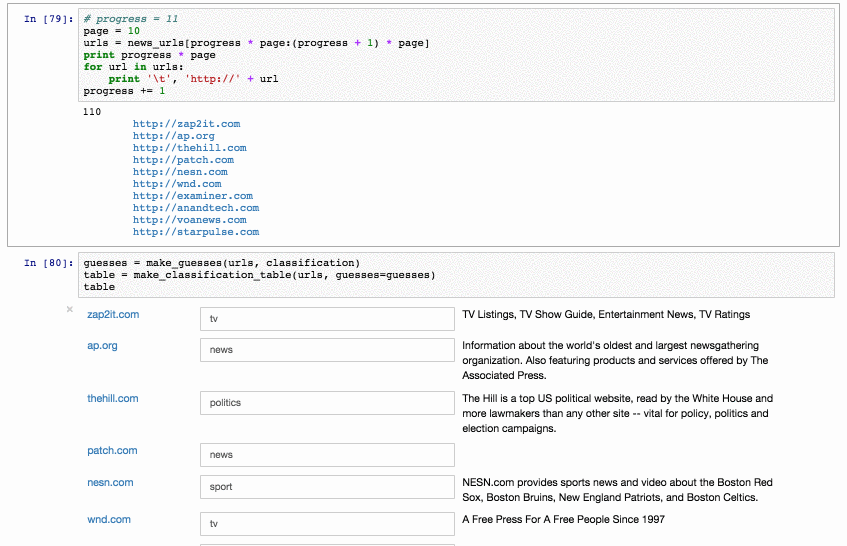This screenshot has width=847, height=546.
Task: Open the http://thehill.com URL in printed output
Action: pos(189,148)
